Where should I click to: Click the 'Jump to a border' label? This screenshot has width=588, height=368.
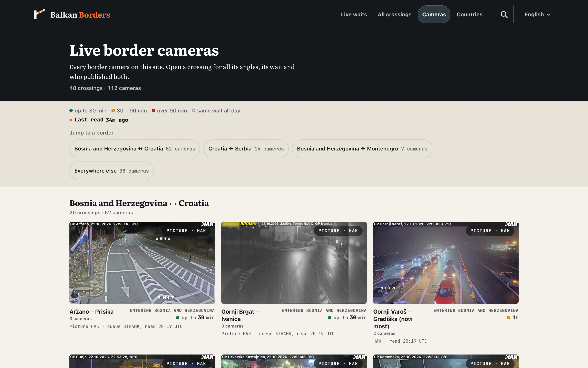click(91, 133)
